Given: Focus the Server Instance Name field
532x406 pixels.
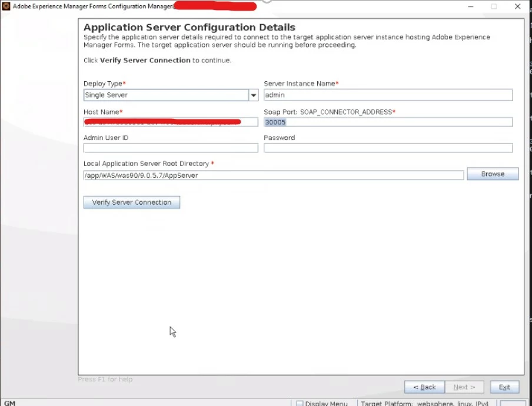Looking at the screenshot, I should pyautogui.click(x=388, y=95).
